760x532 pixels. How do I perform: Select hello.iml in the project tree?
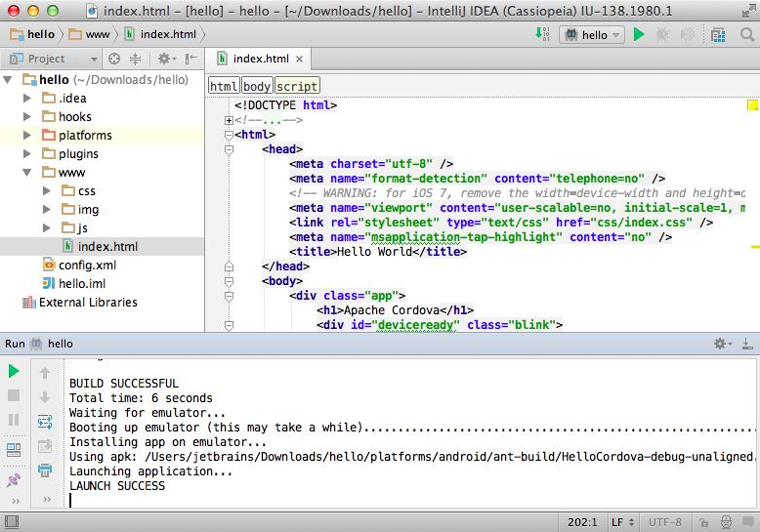tap(102, 283)
